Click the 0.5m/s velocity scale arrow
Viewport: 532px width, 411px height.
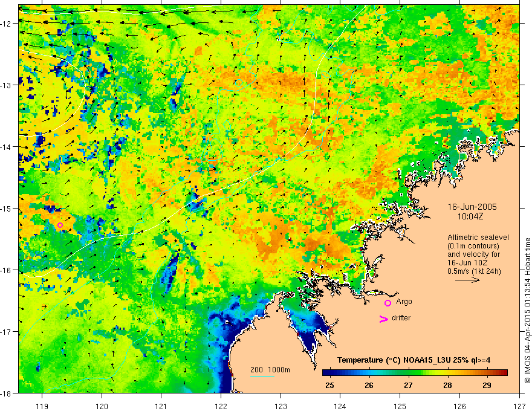(467, 280)
